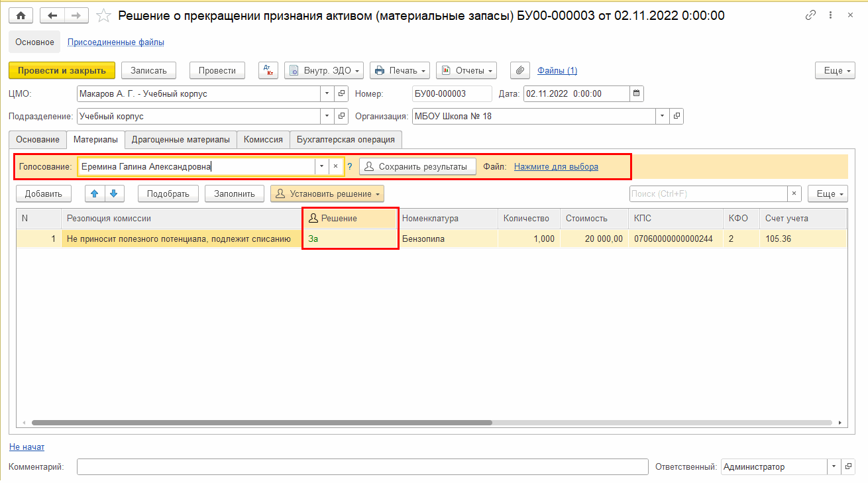Open the Не начат status link
The height and width of the screenshot is (483, 868).
point(27,447)
